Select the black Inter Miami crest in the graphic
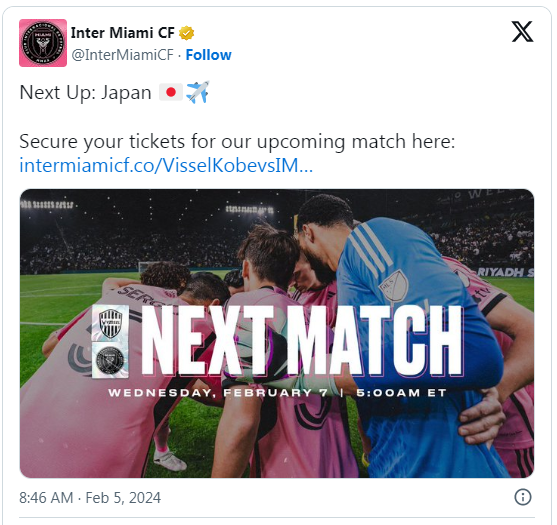Image resolution: width=557 pixels, height=525 pixels. point(110,360)
